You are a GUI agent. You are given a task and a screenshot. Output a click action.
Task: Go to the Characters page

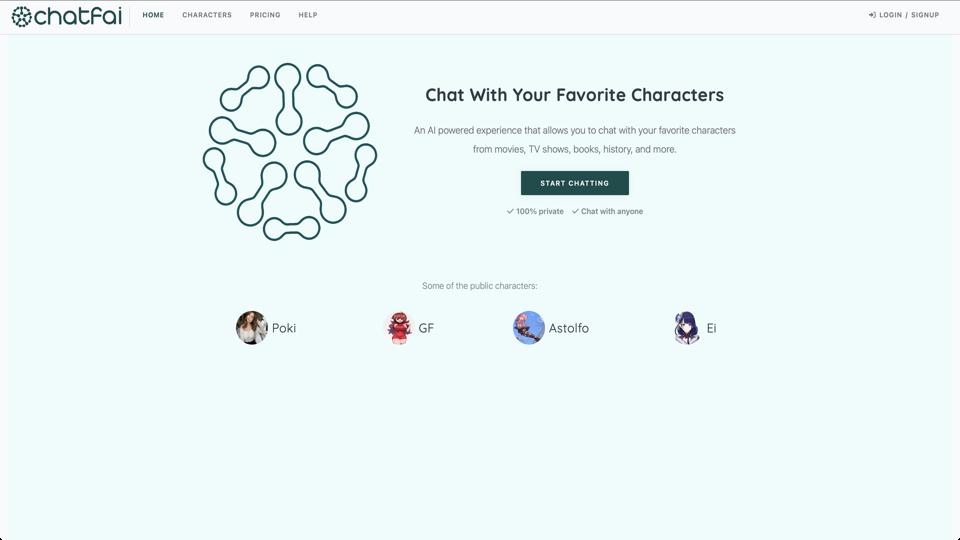click(x=207, y=16)
